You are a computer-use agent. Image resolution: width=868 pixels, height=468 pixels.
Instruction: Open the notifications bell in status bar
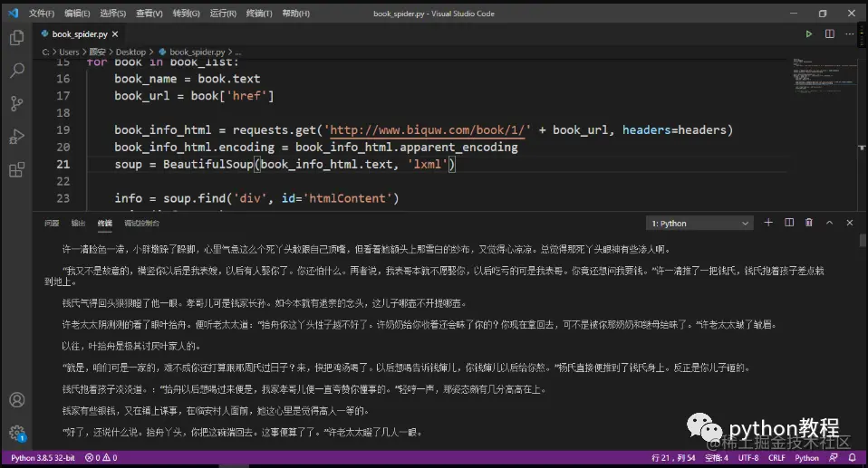pos(852,457)
